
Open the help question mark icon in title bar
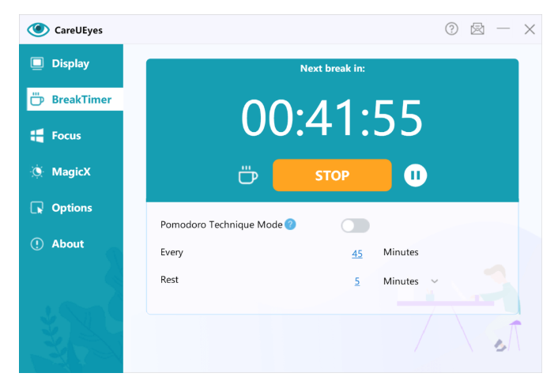point(451,28)
